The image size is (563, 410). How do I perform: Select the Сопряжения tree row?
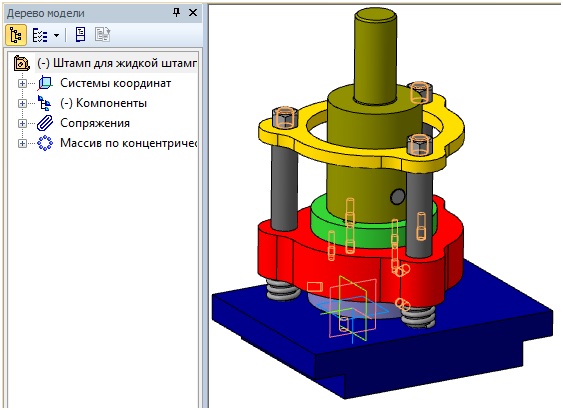point(95,124)
